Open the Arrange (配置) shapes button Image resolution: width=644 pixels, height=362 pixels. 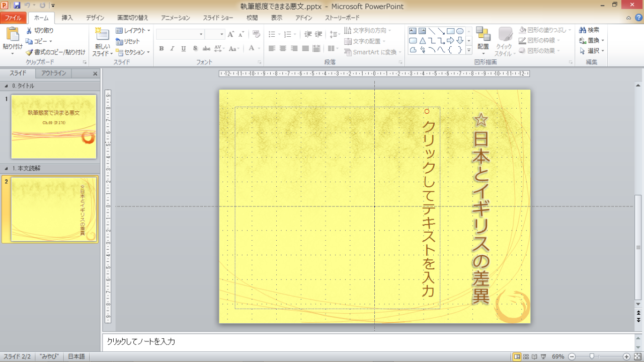(483, 40)
